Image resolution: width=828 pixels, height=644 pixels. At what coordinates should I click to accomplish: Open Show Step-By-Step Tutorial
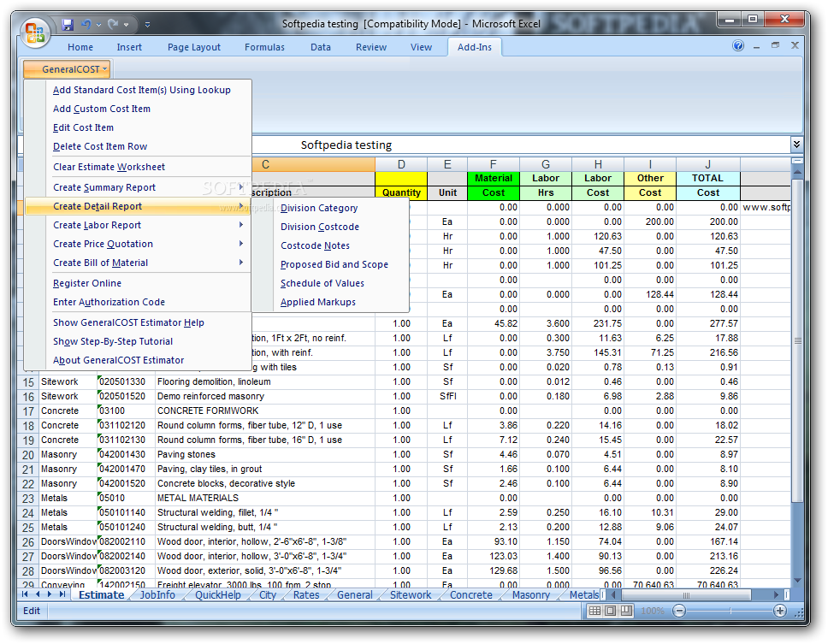tap(112, 341)
